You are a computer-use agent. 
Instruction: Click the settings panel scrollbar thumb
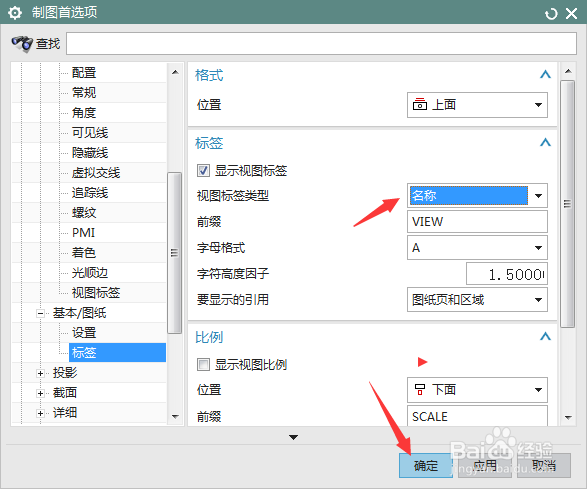(x=568, y=204)
